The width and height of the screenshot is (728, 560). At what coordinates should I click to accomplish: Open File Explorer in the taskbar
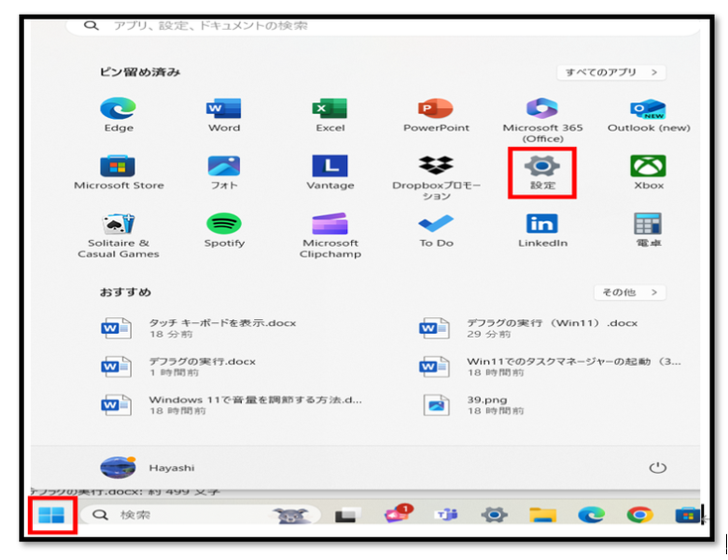pyautogui.click(x=543, y=515)
